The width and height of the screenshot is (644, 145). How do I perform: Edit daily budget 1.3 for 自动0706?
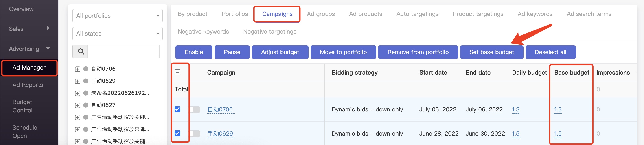tap(515, 109)
